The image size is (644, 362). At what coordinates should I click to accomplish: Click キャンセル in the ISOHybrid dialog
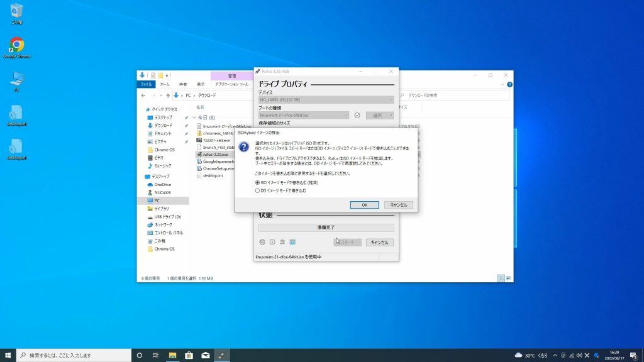click(398, 205)
